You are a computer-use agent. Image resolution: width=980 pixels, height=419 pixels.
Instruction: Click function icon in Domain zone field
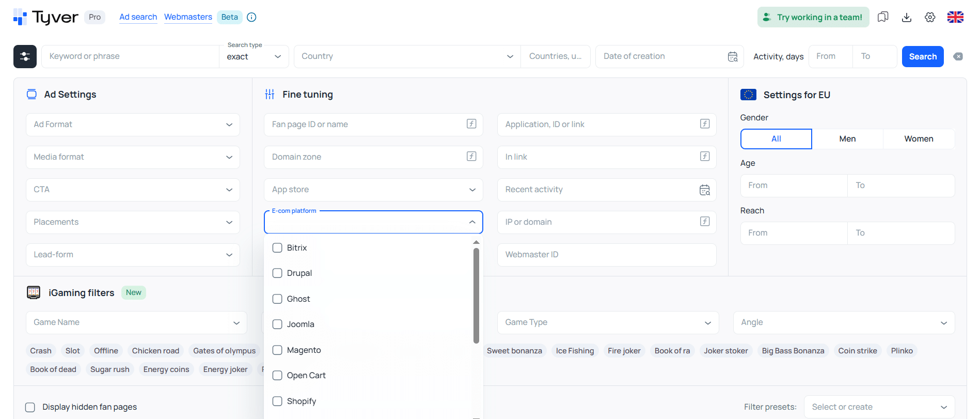471,156
